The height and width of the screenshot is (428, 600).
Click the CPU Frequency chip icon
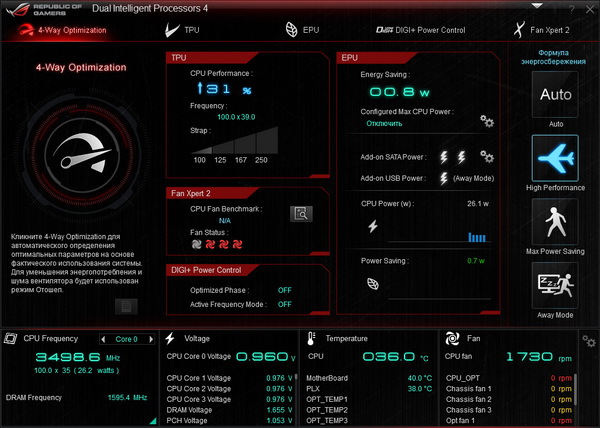coord(10,338)
